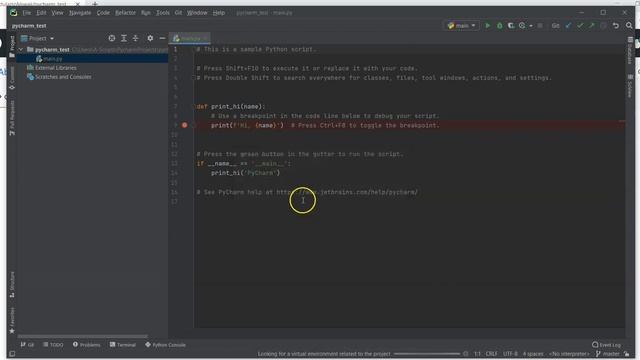Open the Code menu
640x360 pixels.
(x=103, y=13)
